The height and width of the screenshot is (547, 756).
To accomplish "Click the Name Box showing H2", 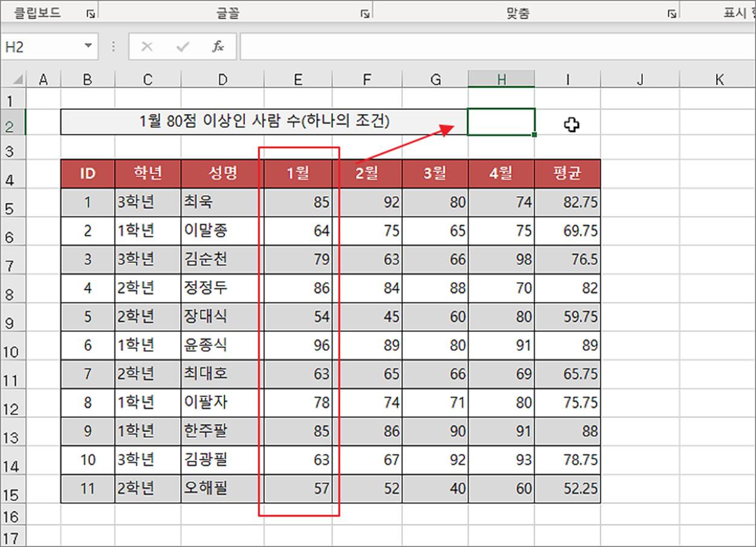I will pyautogui.click(x=41, y=47).
